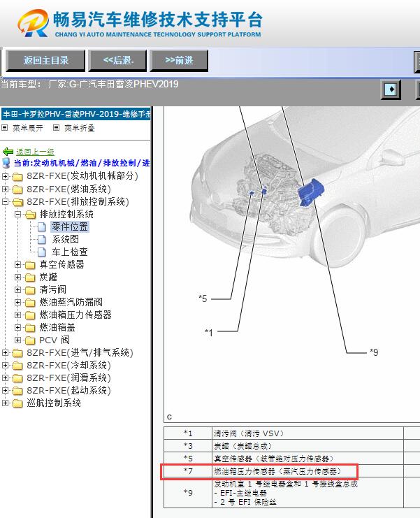Expand the 8ZR-FXE(冷却系统) node
The image size is (420, 518).
pos(5,366)
